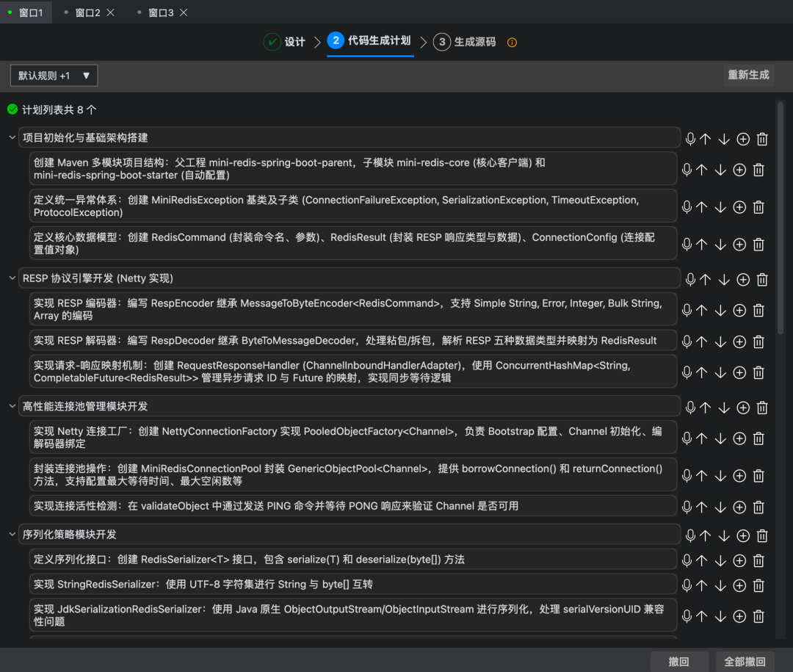Add item after 实现 StringRedisSerializer row
Image resolution: width=793 pixels, height=672 pixels.
click(x=739, y=585)
